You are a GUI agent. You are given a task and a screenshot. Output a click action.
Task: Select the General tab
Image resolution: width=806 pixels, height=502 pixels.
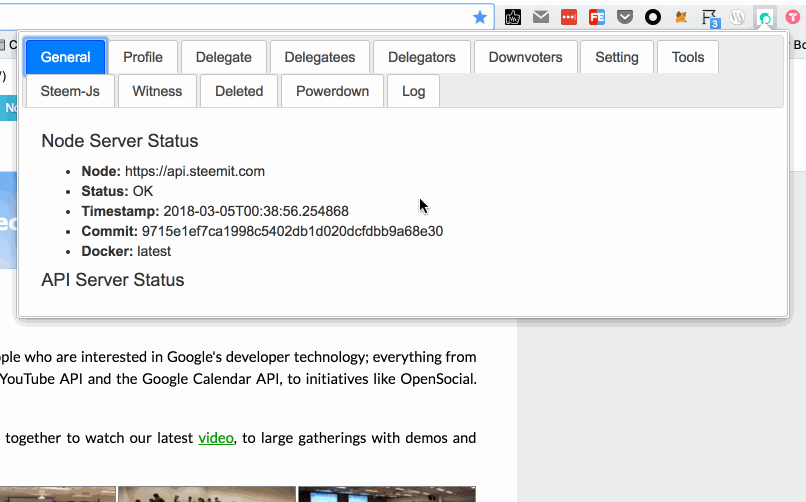tap(65, 57)
